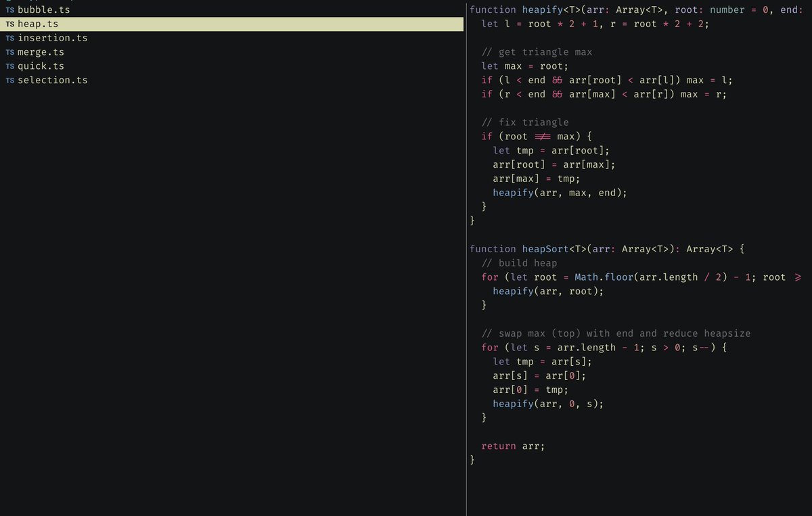This screenshot has width=812, height=516.
Task: Click the TS icon beside heap.ts
Action: [x=10, y=24]
